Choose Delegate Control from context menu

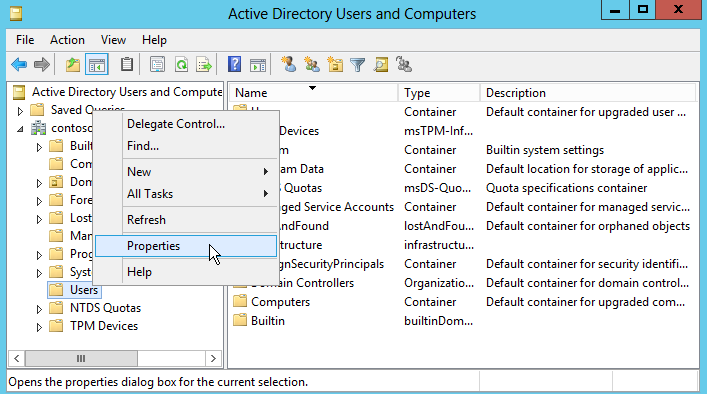186,124
